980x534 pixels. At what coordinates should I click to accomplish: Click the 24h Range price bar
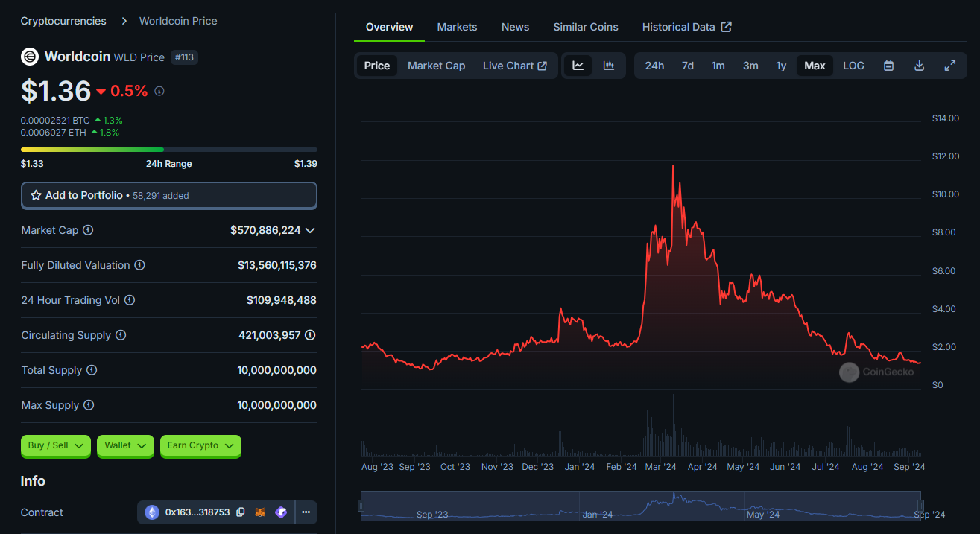169,150
